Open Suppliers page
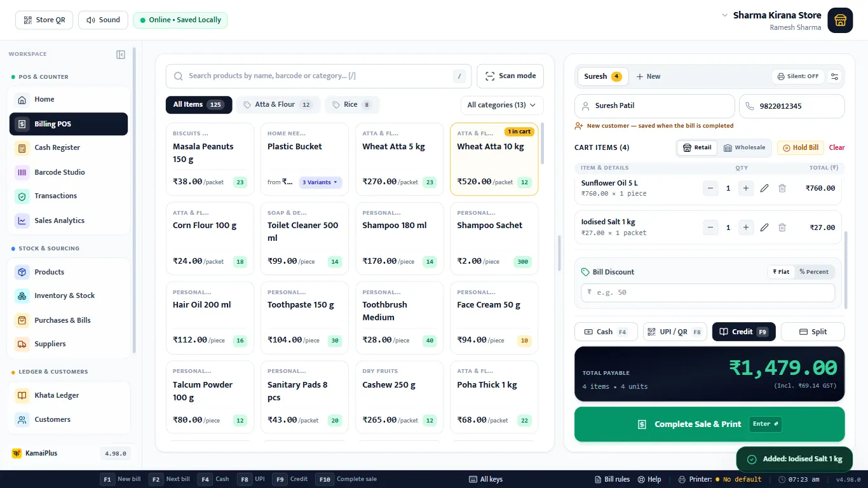The image size is (868, 488). pos(69,344)
